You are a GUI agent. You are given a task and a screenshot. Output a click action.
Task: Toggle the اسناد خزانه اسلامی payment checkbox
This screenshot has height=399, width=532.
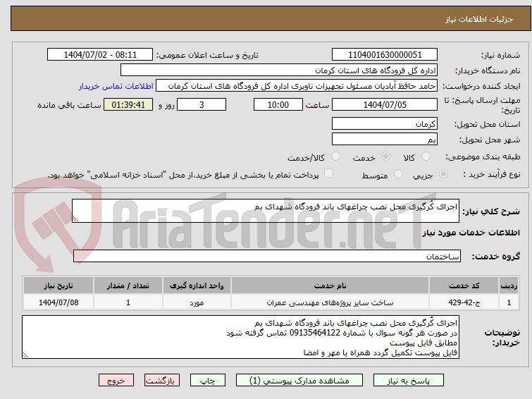pos(328,173)
